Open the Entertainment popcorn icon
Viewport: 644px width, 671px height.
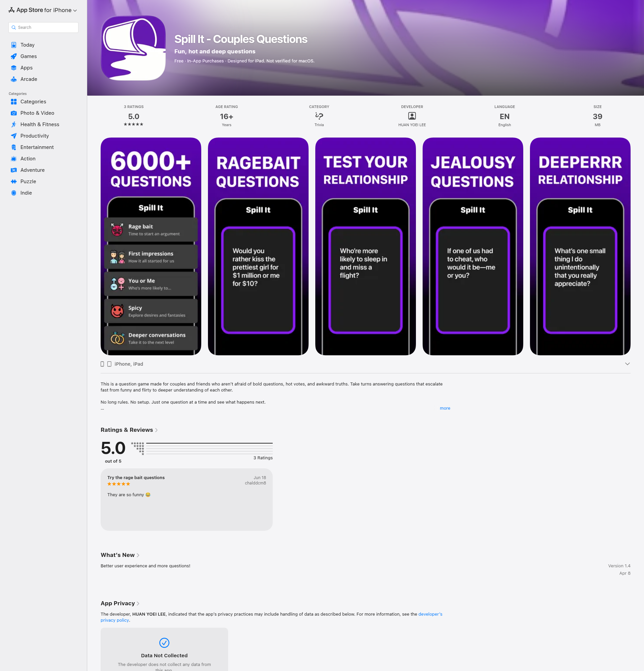[14, 147]
